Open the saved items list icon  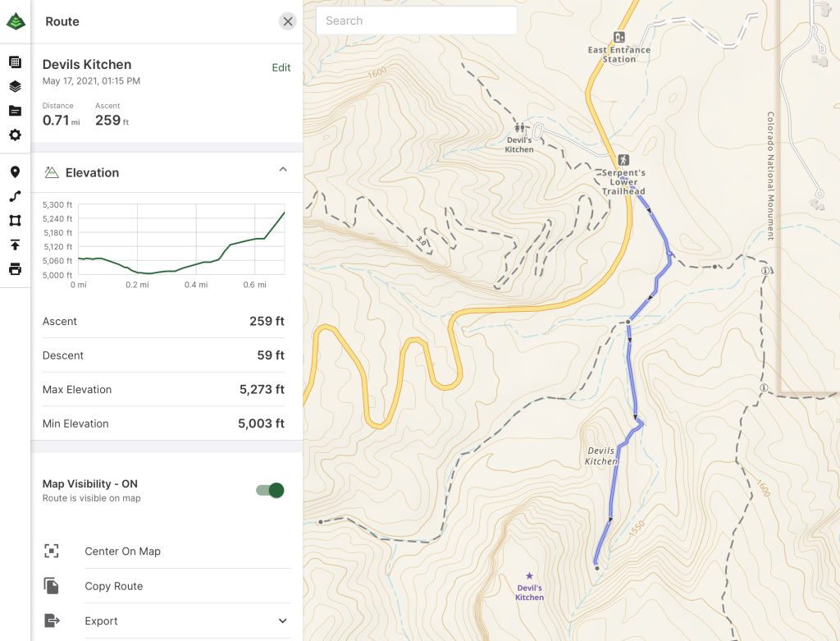pyautogui.click(x=15, y=62)
